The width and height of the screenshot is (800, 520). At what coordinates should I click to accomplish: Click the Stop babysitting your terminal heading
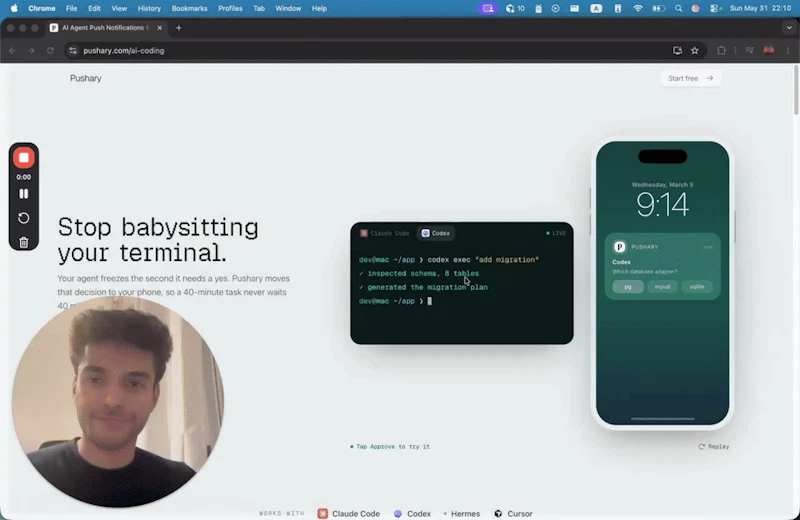pos(158,240)
